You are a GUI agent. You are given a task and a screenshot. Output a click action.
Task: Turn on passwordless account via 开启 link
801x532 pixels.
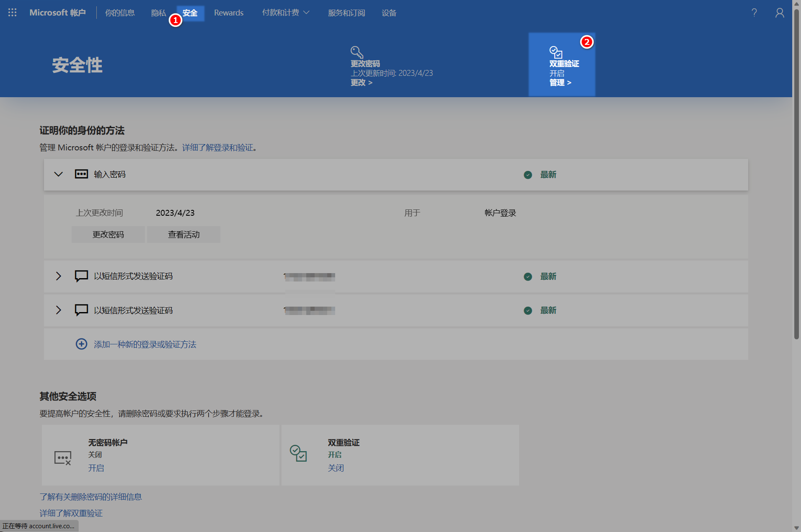click(x=96, y=468)
